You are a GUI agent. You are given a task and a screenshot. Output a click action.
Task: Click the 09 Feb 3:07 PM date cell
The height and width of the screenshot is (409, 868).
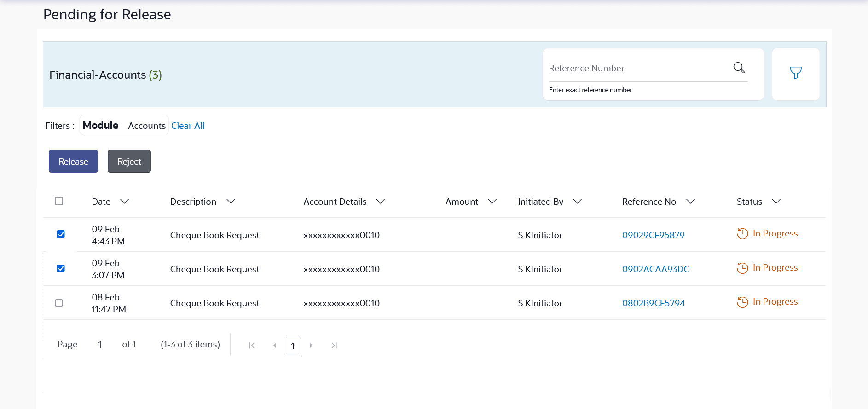tap(108, 269)
